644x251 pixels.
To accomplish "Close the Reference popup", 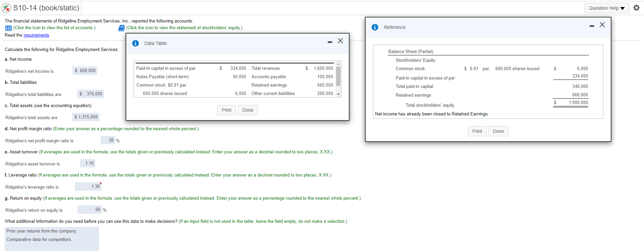I will pos(602,25).
